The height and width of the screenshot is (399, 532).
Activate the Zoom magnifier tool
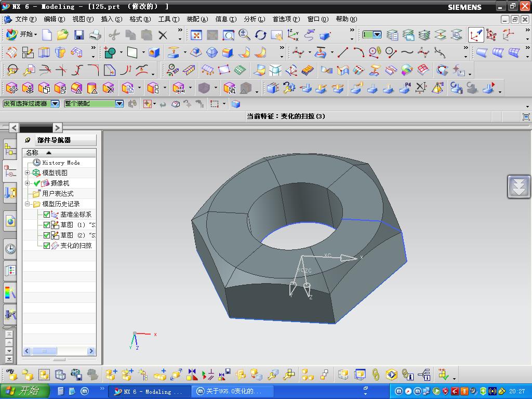pyautogui.click(x=244, y=35)
